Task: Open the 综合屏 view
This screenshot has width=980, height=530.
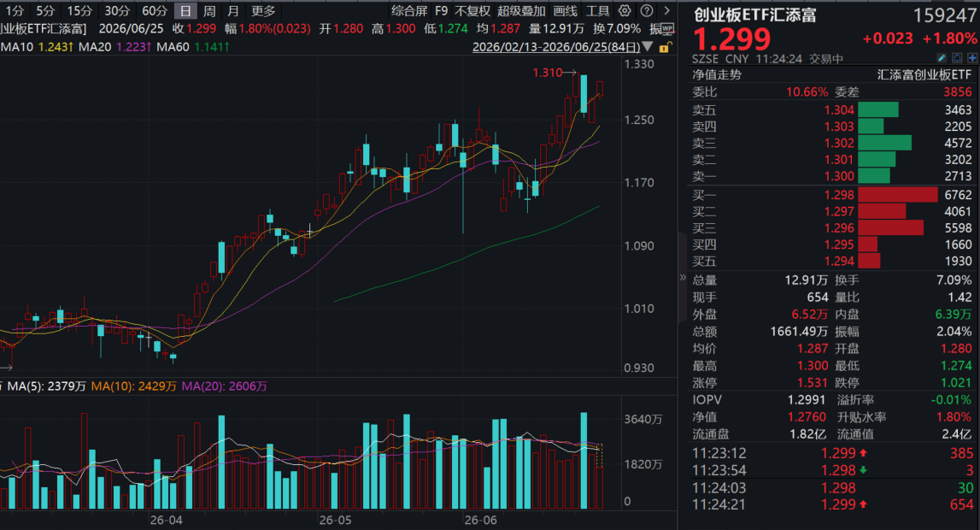Action: tap(409, 10)
